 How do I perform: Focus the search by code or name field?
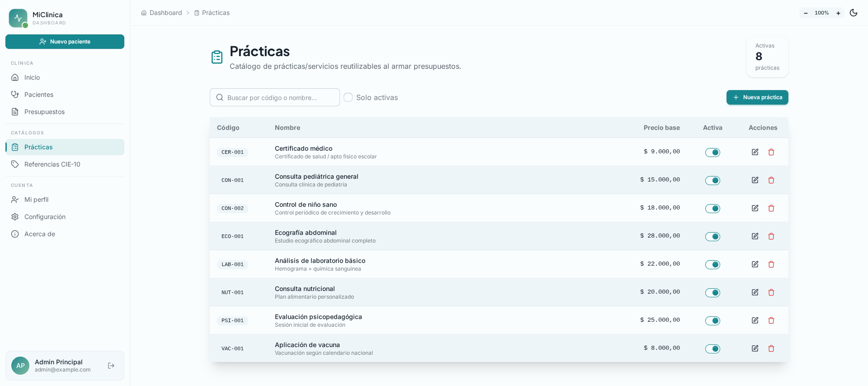click(x=275, y=97)
